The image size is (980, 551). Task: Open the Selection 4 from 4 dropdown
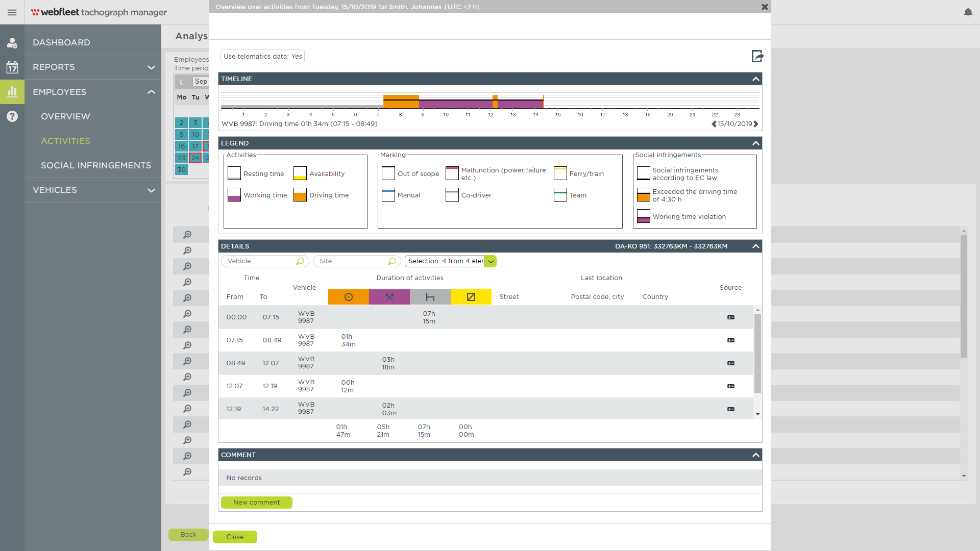click(491, 261)
